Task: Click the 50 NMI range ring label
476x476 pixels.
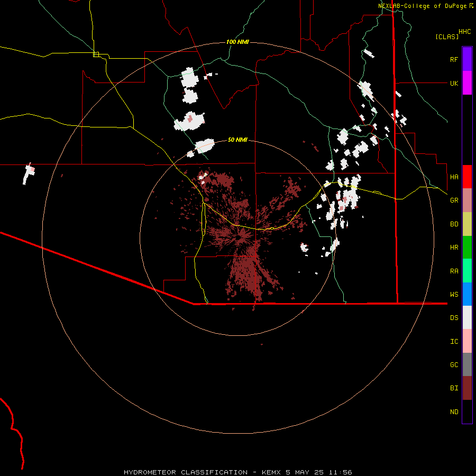Action: tap(237, 140)
